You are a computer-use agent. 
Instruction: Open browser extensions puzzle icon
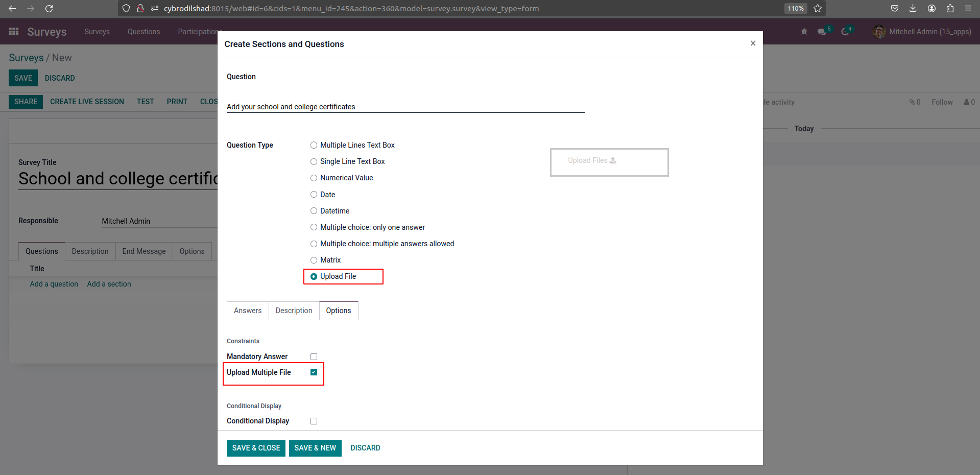tap(950, 8)
